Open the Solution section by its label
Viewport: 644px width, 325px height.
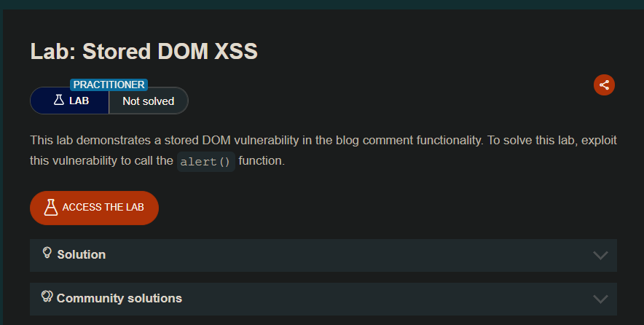point(81,254)
